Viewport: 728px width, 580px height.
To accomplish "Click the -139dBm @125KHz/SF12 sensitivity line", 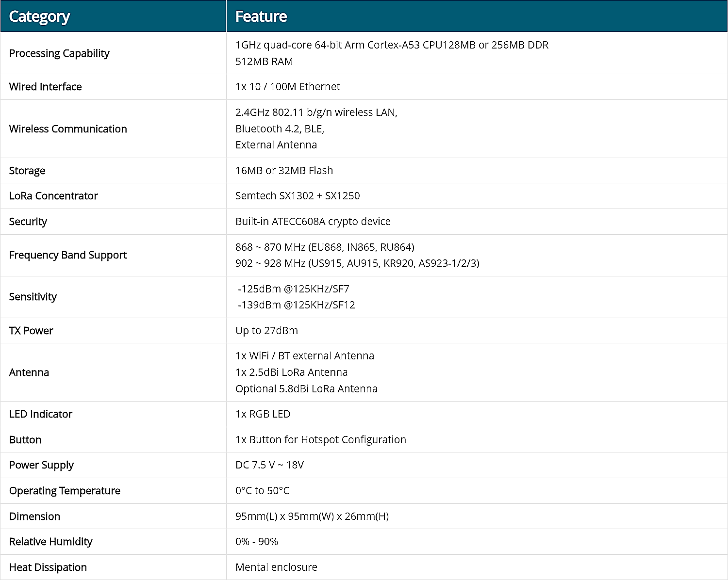I will point(296,305).
